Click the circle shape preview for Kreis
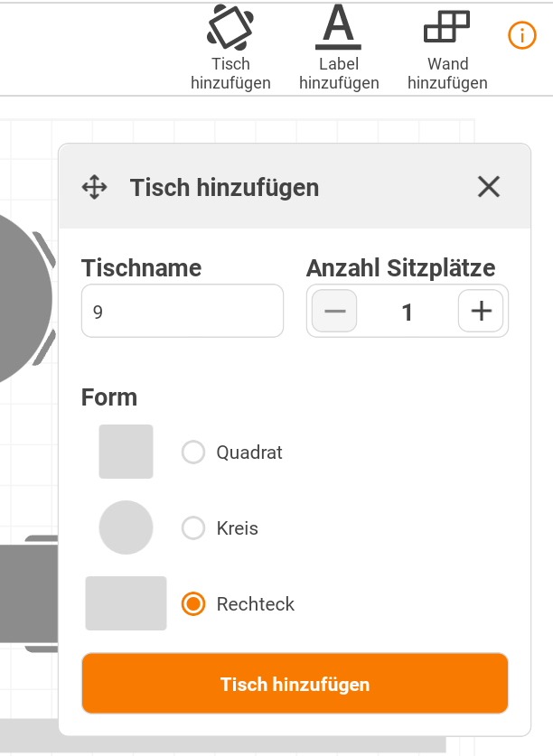This screenshot has width=553, height=756. [126, 527]
